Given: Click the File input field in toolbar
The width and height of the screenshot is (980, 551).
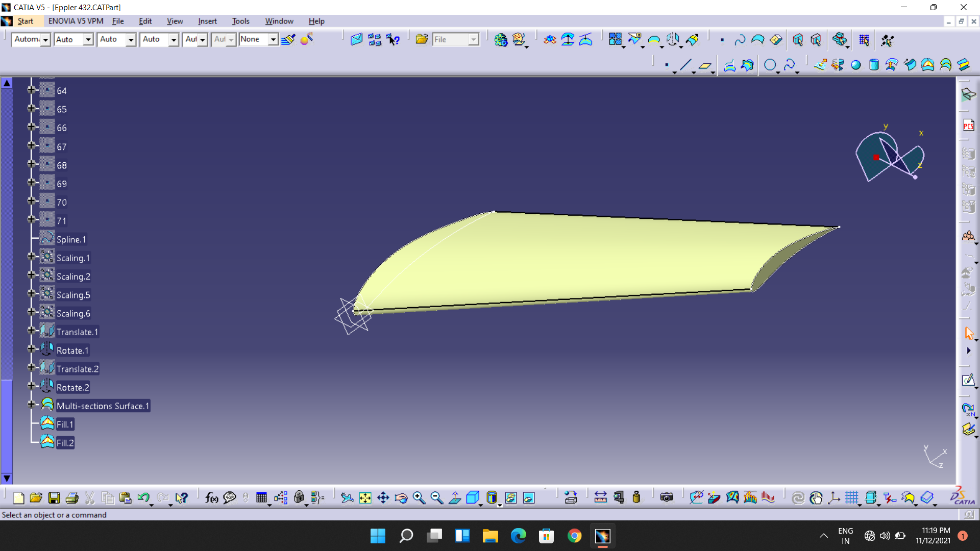Looking at the screenshot, I should click(451, 39).
